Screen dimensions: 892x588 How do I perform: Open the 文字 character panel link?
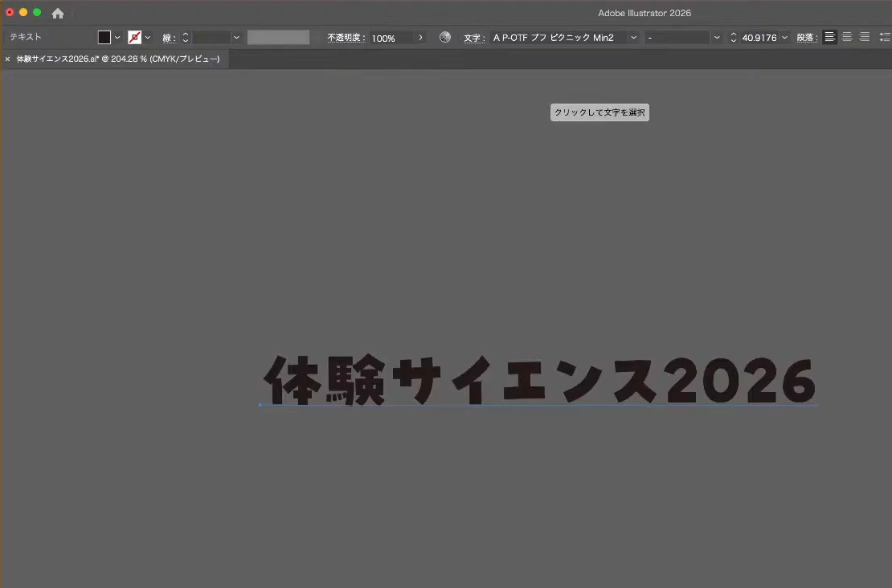pos(474,38)
